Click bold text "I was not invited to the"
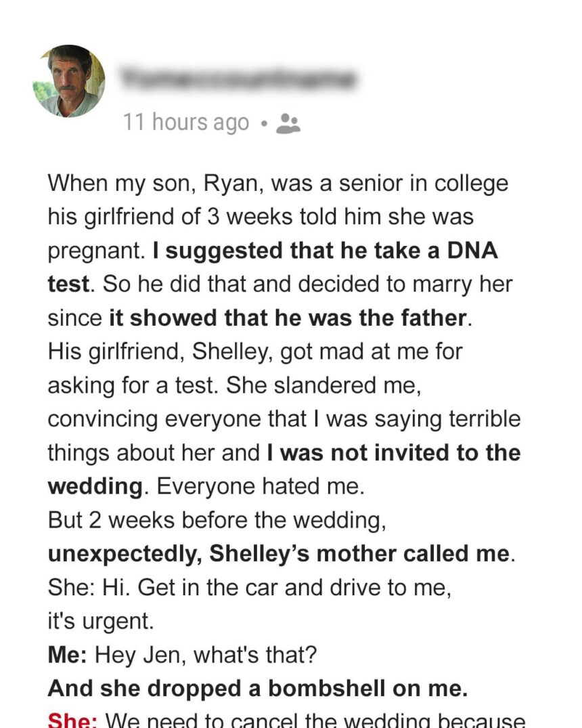The height and width of the screenshot is (728, 582). pos(393,452)
